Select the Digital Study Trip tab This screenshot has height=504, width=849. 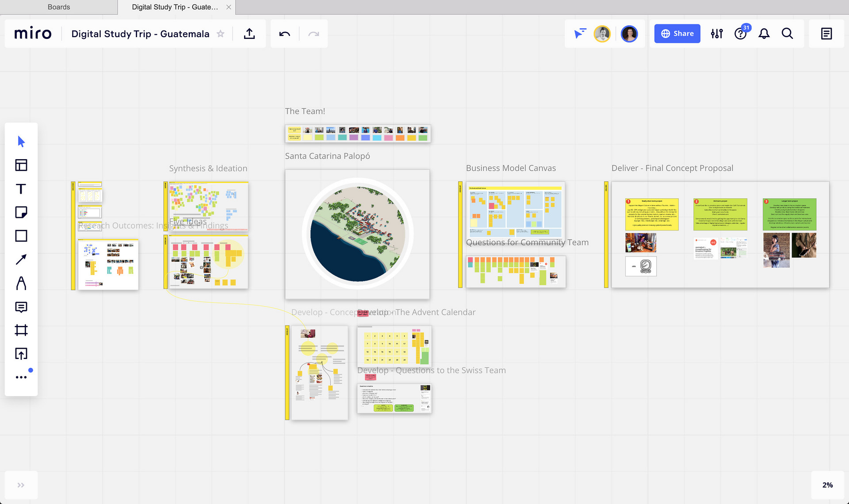[x=175, y=7]
